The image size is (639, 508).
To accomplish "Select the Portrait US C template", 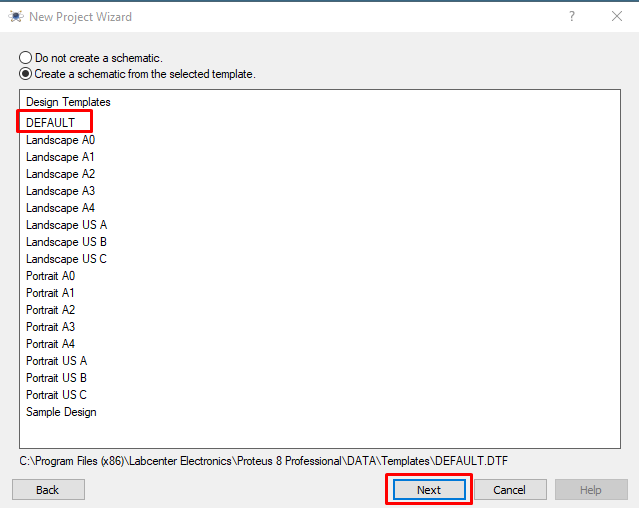I will coord(57,395).
